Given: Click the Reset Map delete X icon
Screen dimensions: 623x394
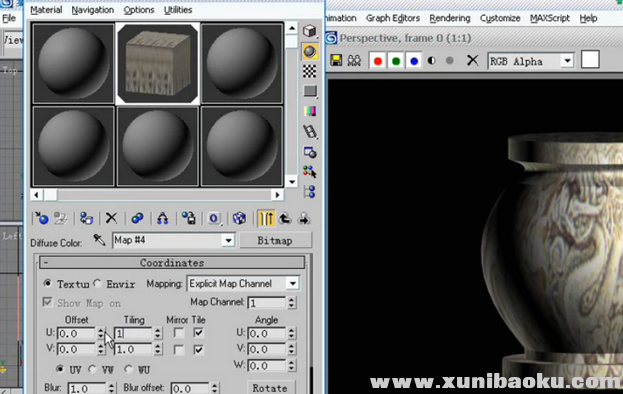Looking at the screenshot, I should point(111,218).
